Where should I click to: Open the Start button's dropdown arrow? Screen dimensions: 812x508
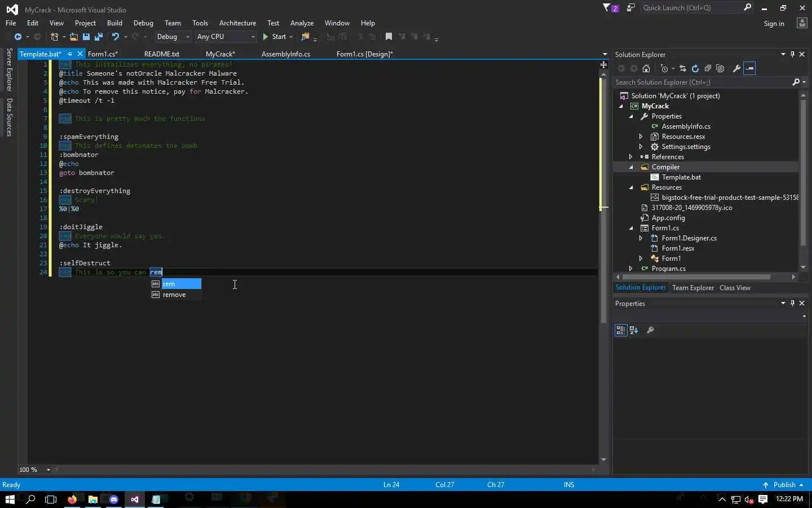(291, 37)
